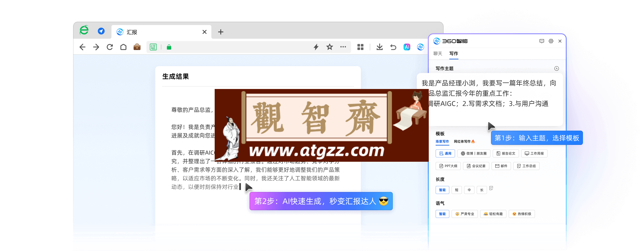Open the 网红体写作 template tab

pos(464,141)
